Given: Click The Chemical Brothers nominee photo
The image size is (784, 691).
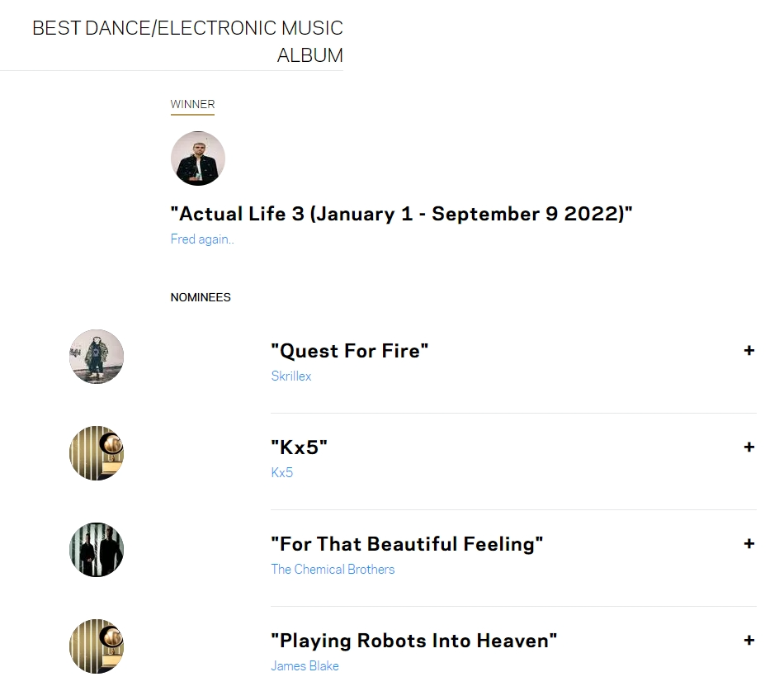Looking at the screenshot, I should point(97,550).
